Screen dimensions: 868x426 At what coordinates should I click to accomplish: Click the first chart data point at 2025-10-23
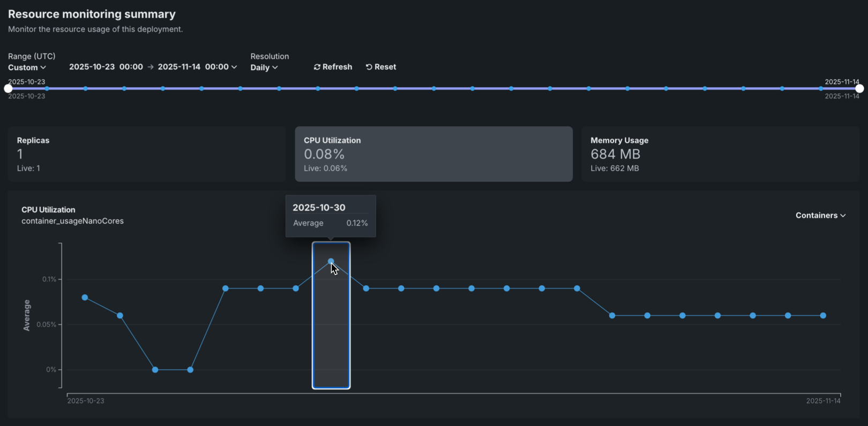85,298
